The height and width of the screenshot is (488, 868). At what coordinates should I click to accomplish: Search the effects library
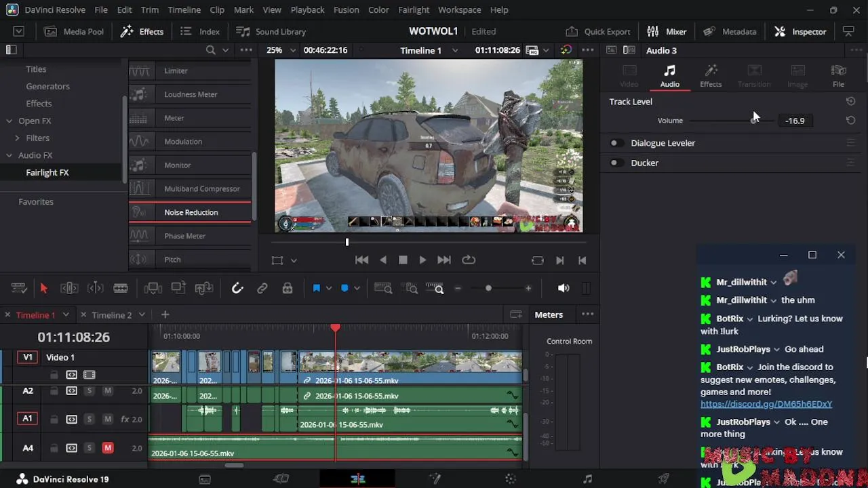pyautogui.click(x=210, y=50)
